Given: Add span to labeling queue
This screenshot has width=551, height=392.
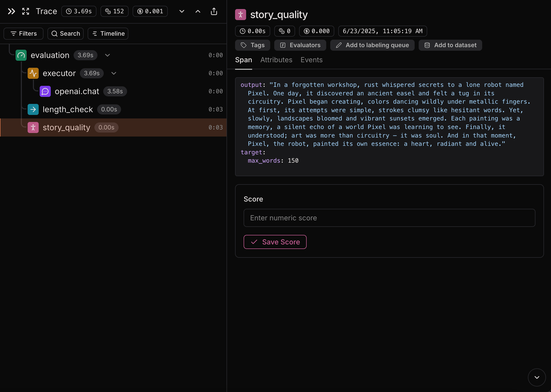Looking at the screenshot, I should click(x=372, y=45).
